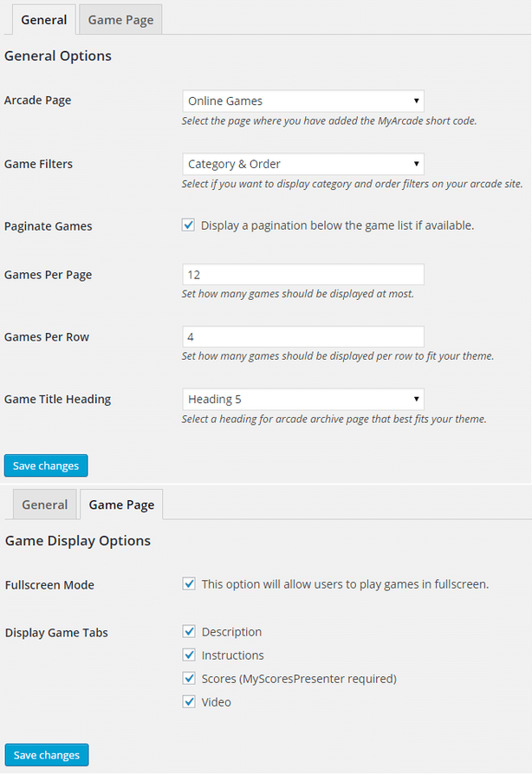Image resolution: width=532 pixels, height=775 pixels.
Task: Uncheck the Video game tab checkbox
Action: [x=189, y=701]
